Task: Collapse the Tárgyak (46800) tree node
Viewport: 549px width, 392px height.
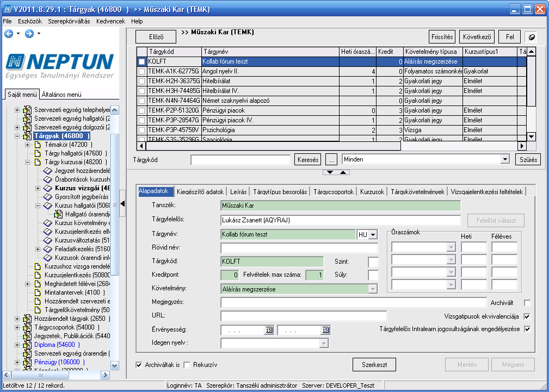Action: pyautogui.click(x=17, y=136)
